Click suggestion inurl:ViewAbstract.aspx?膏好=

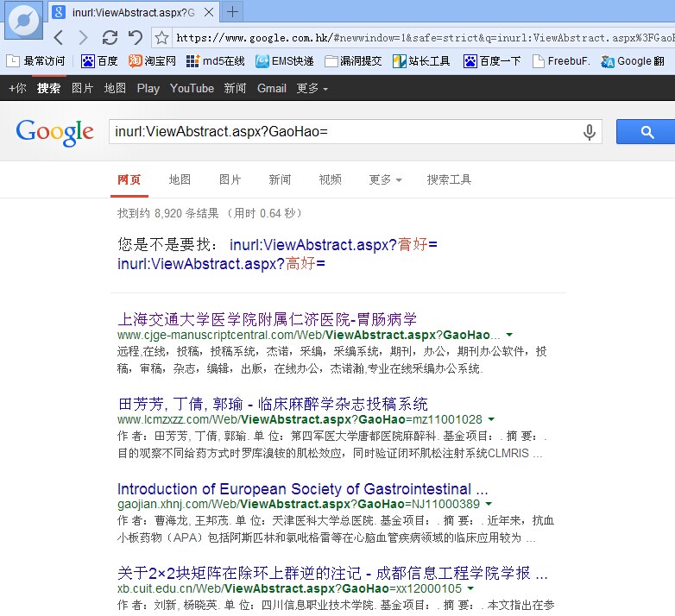333,244
